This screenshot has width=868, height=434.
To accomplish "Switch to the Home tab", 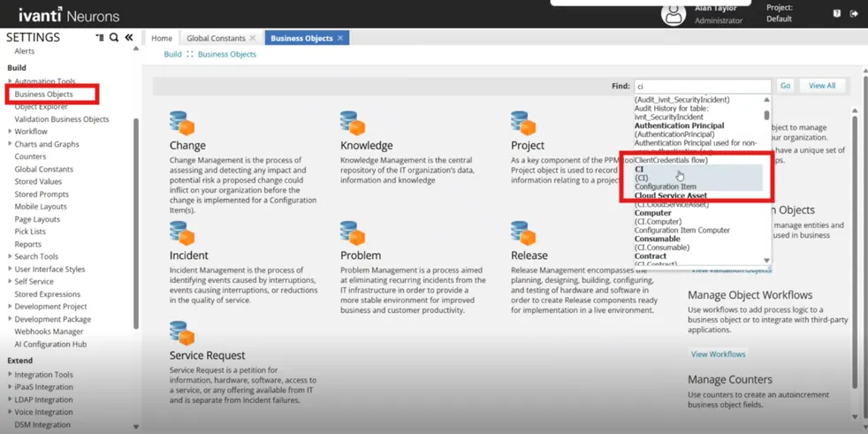I will 162,38.
